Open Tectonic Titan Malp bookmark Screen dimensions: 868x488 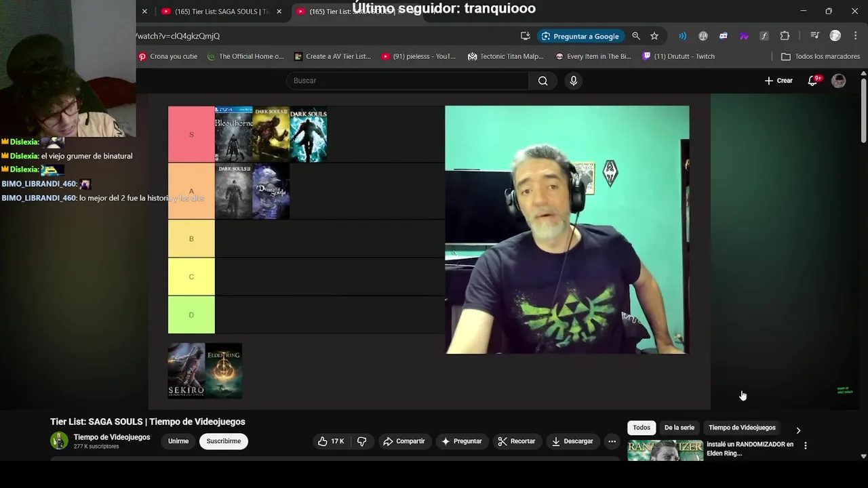(506, 56)
